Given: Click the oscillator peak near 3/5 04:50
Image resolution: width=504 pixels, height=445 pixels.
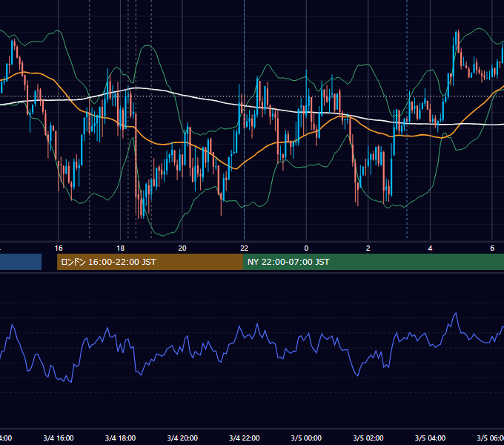Looking at the screenshot, I should (456, 313).
